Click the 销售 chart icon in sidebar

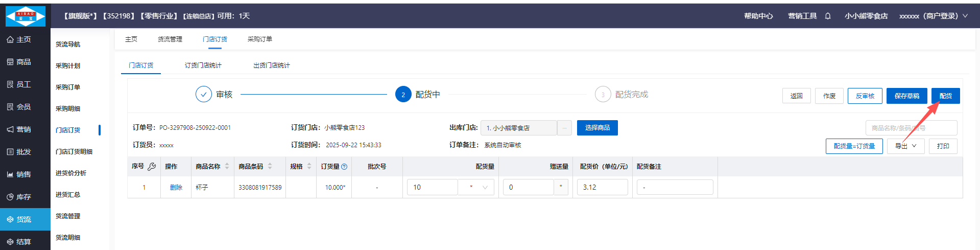[x=10, y=174]
